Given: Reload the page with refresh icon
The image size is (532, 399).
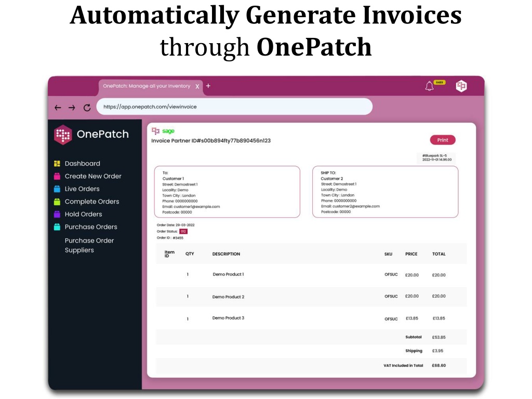Looking at the screenshot, I should (87, 108).
